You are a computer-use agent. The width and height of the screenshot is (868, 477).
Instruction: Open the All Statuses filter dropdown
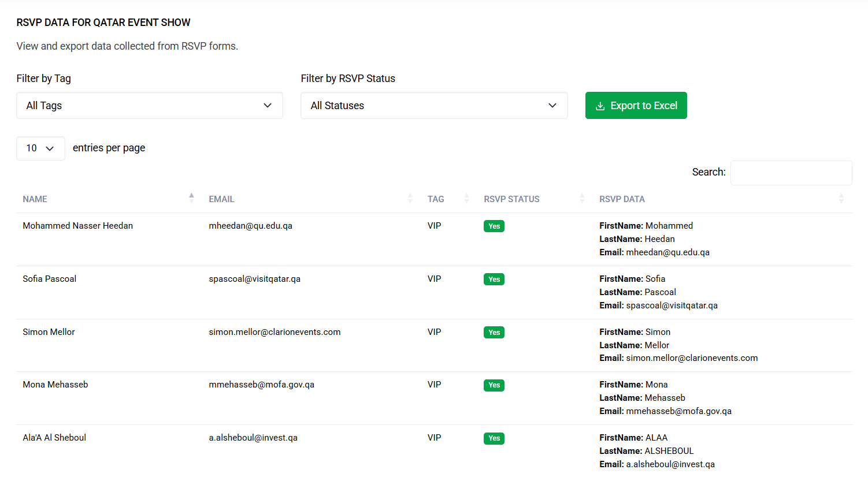(434, 105)
